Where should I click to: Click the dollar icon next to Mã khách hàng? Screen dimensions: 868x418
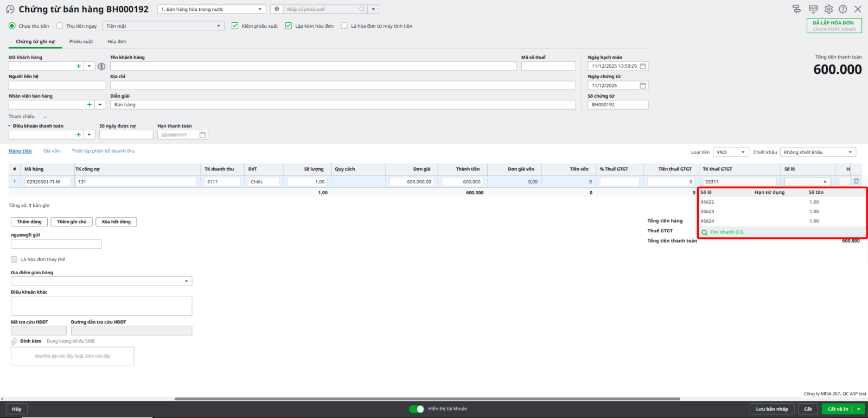point(101,66)
